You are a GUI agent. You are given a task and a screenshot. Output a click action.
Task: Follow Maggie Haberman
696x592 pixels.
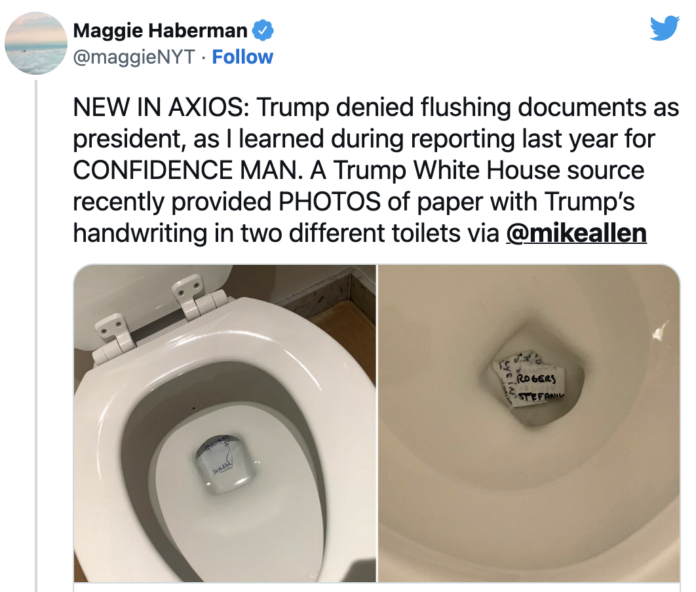pyautogui.click(x=242, y=57)
